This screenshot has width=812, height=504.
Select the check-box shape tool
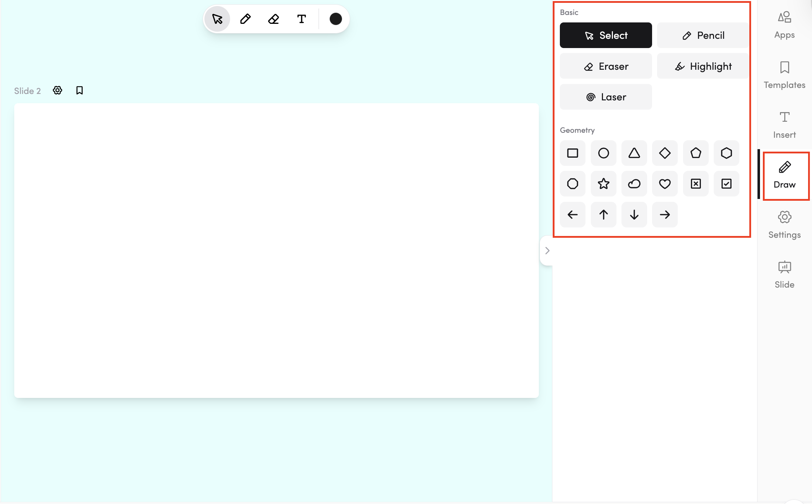tap(726, 184)
